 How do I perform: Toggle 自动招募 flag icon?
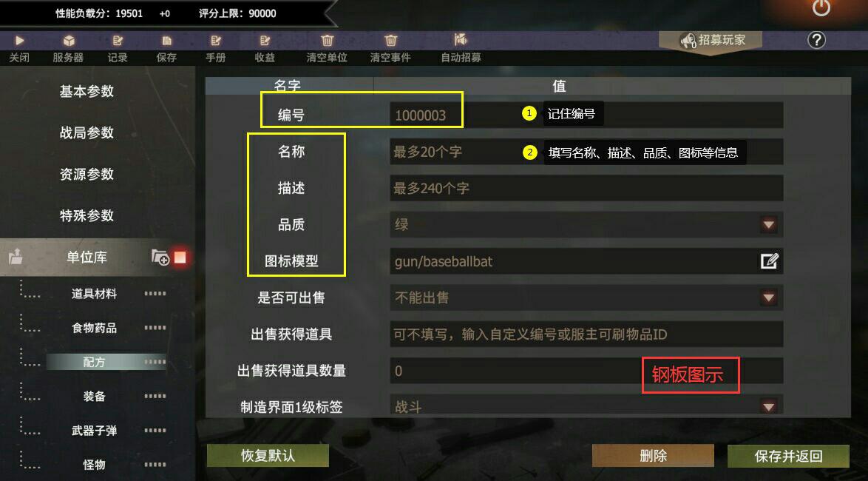point(461,39)
